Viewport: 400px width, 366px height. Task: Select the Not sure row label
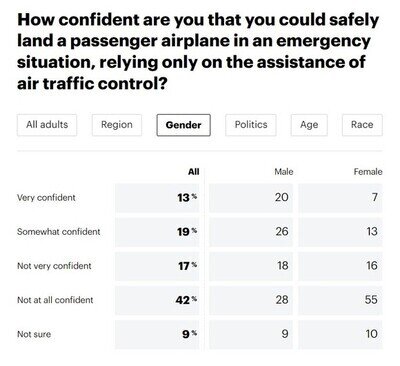pyautogui.click(x=34, y=334)
